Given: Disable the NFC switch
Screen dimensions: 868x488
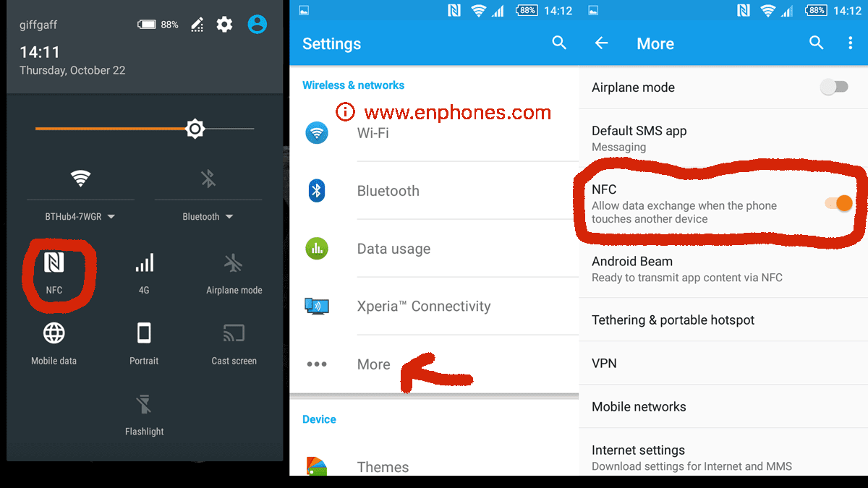Looking at the screenshot, I should point(838,204).
